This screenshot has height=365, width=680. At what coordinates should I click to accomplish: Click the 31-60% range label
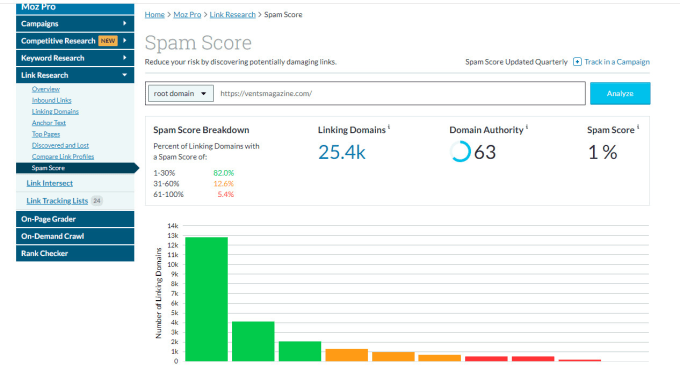(166, 183)
